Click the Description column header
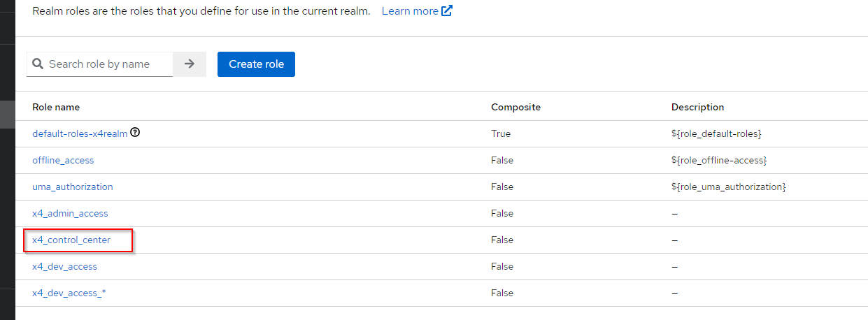The width and height of the screenshot is (868, 320). click(697, 107)
